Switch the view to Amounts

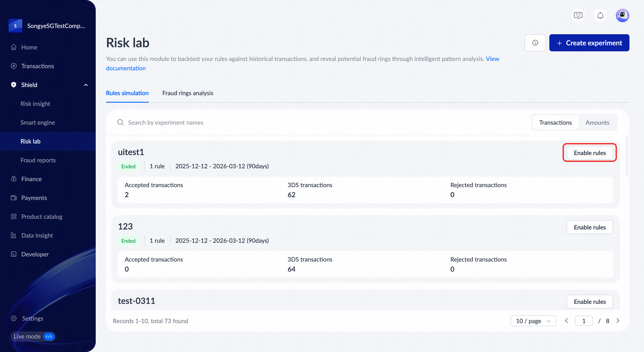pos(597,123)
